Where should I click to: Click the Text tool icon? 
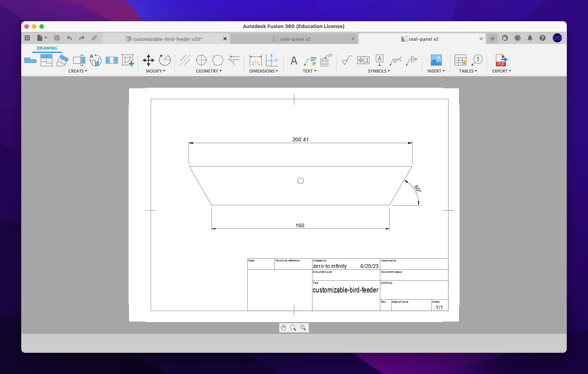tap(294, 60)
